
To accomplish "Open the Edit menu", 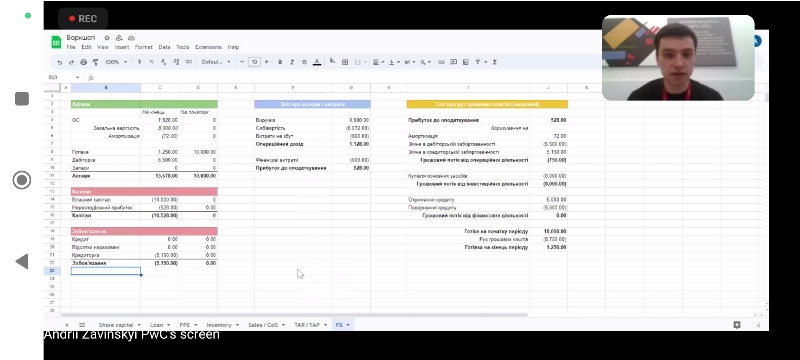I will tap(86, 47).
